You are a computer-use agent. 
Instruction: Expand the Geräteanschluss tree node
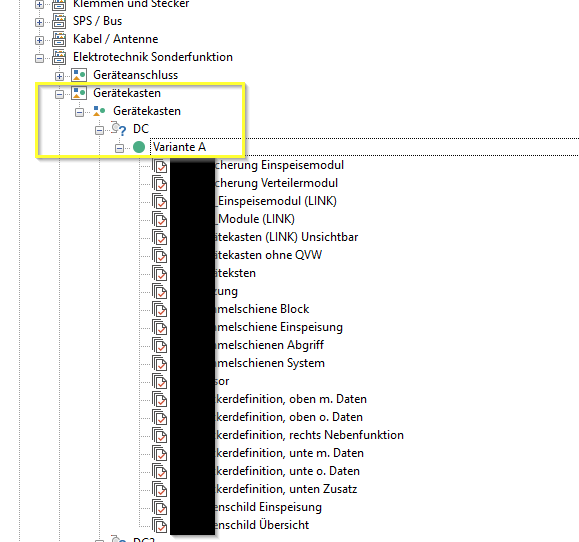click(x=59, y=76)
